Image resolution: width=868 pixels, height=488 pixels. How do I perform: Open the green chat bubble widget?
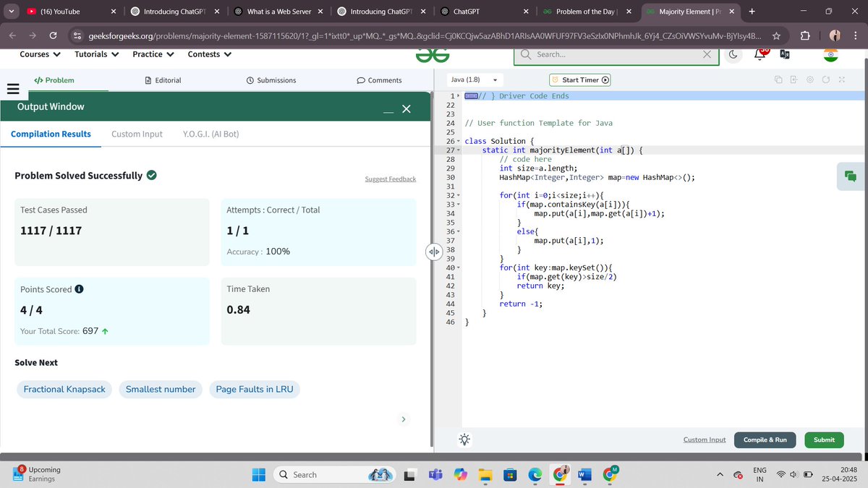pos(851,176)
